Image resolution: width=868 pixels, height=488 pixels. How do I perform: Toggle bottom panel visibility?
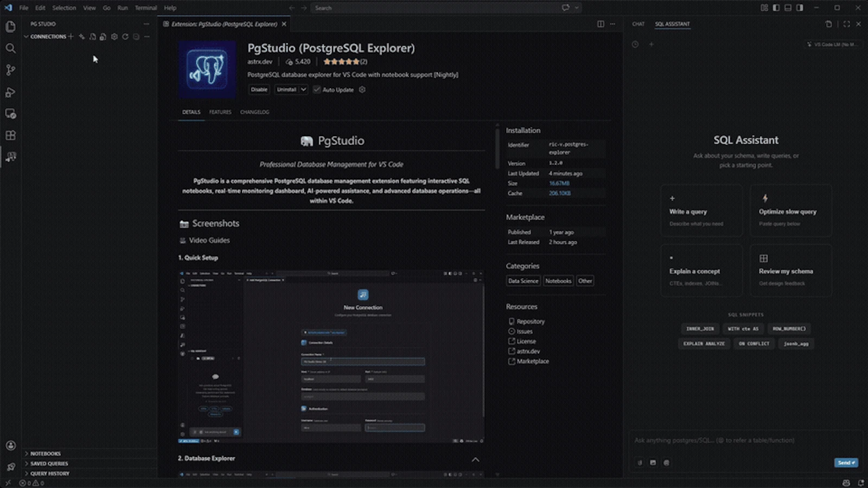(788, 8)
